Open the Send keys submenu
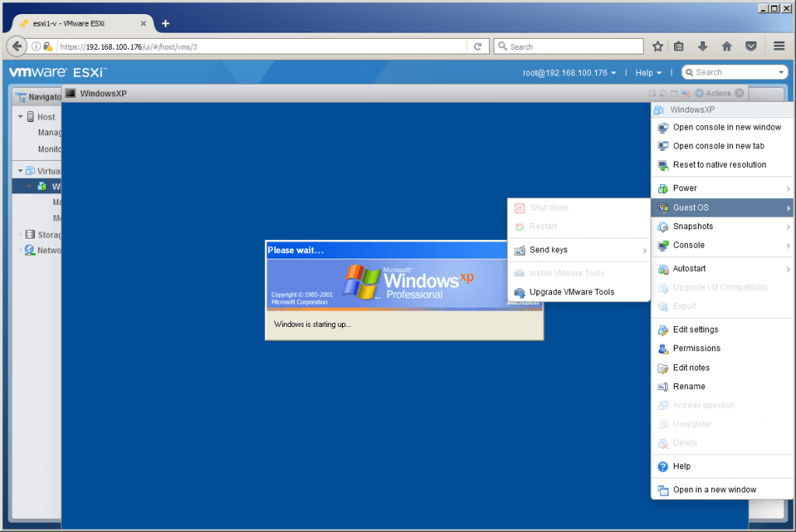The image size is (796, 532). [x=578, y=250]
